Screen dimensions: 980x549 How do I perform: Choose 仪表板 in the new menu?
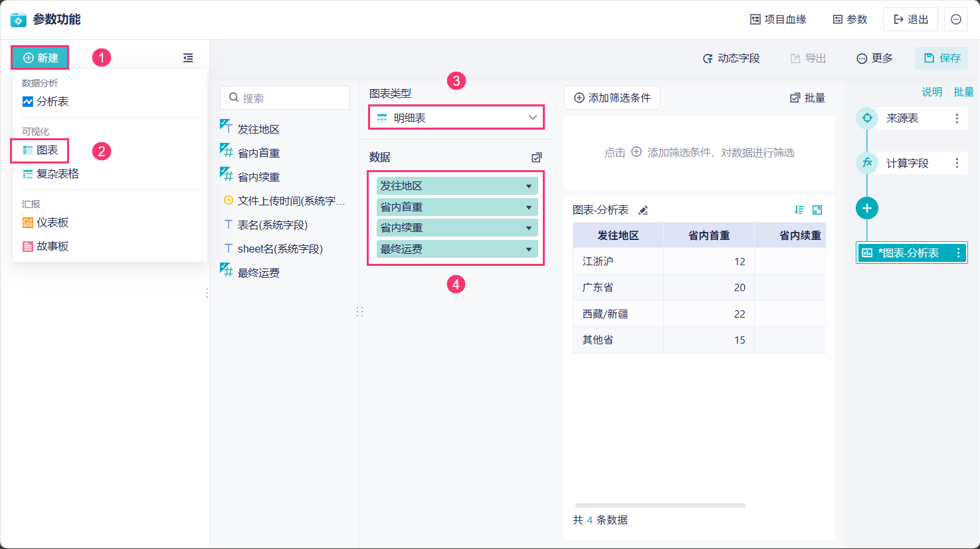coord(52,223)
